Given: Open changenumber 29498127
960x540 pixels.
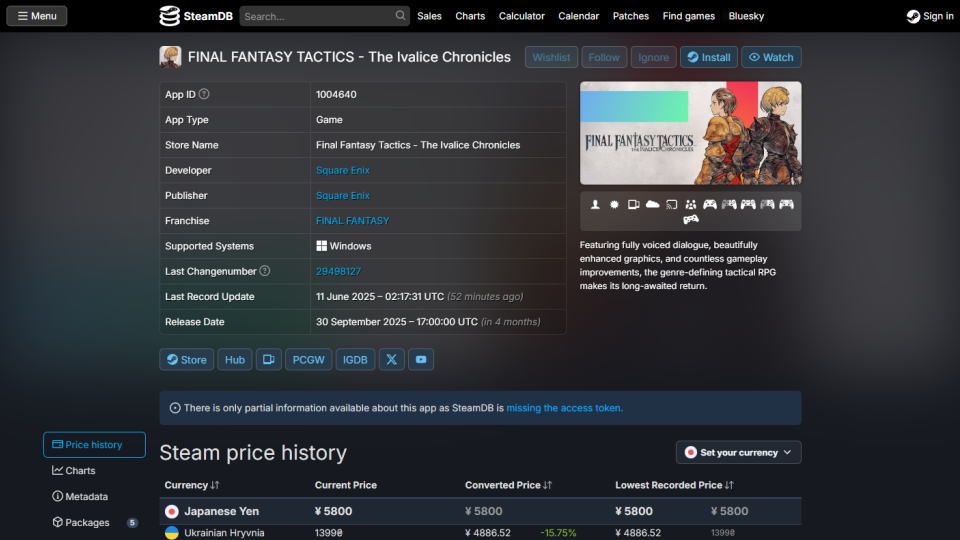Looking at the screenshot, I should click(338, 271).
